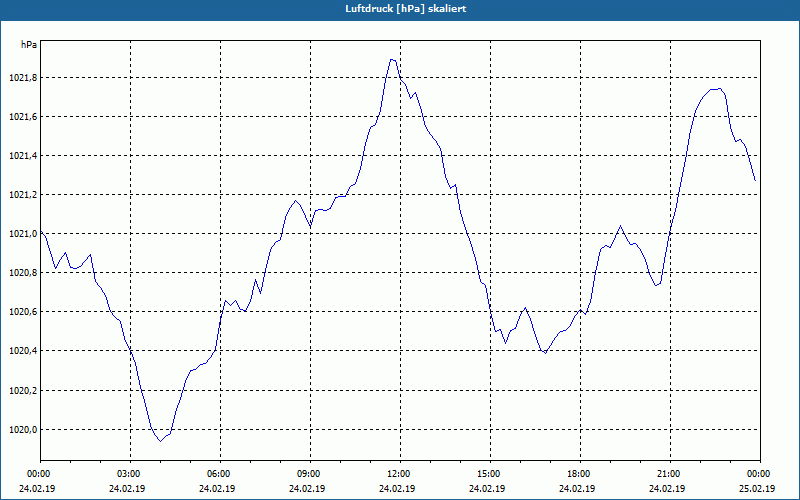Click the 03:00 time label
The height and width of the screenshot is (500, 800).
click(x=131, y=474)
